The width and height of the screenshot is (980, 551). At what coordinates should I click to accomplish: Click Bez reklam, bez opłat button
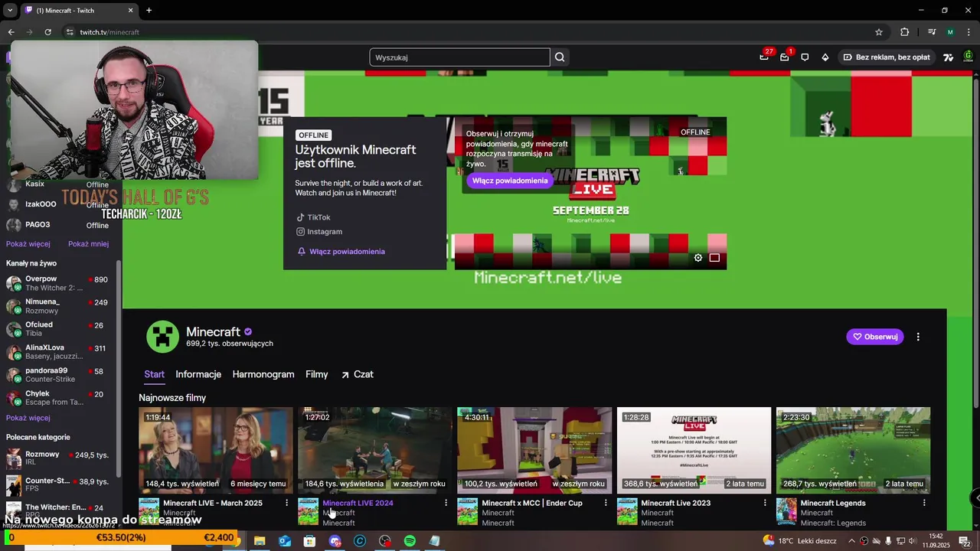pyautogui.click(x=887, y=57)
